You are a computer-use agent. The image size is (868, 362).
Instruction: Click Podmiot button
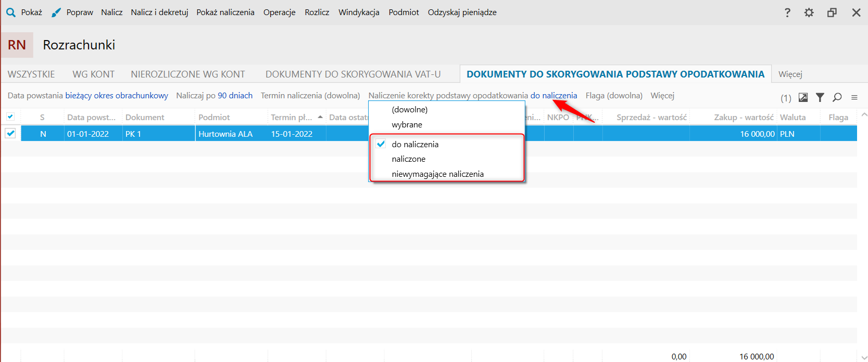click(x=404, y=12)
